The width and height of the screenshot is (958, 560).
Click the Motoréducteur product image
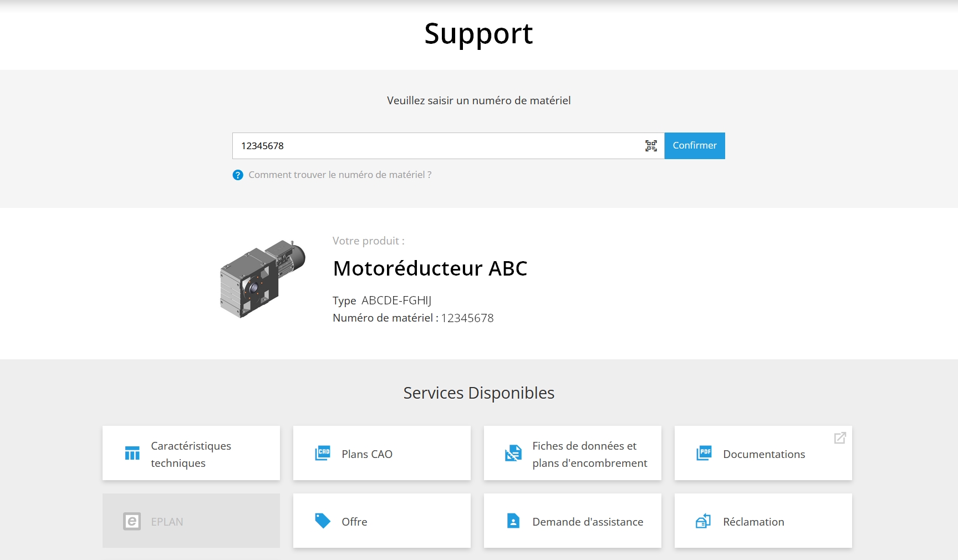262,279
